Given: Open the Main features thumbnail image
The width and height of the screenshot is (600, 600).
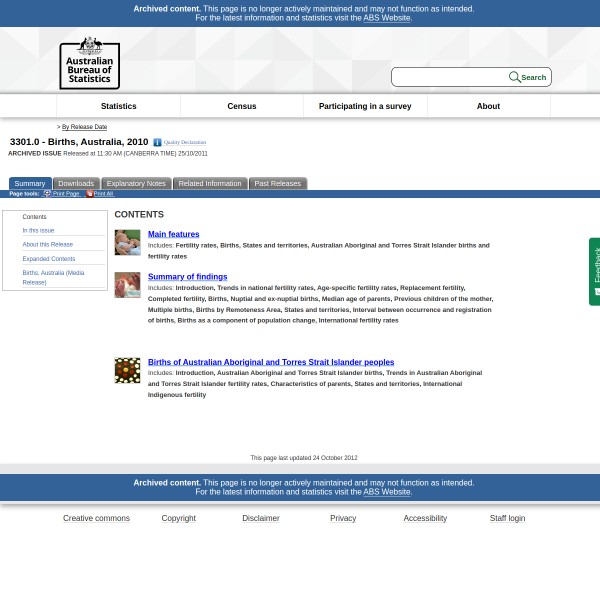Looking at the screenshot, I should point(127,242).
